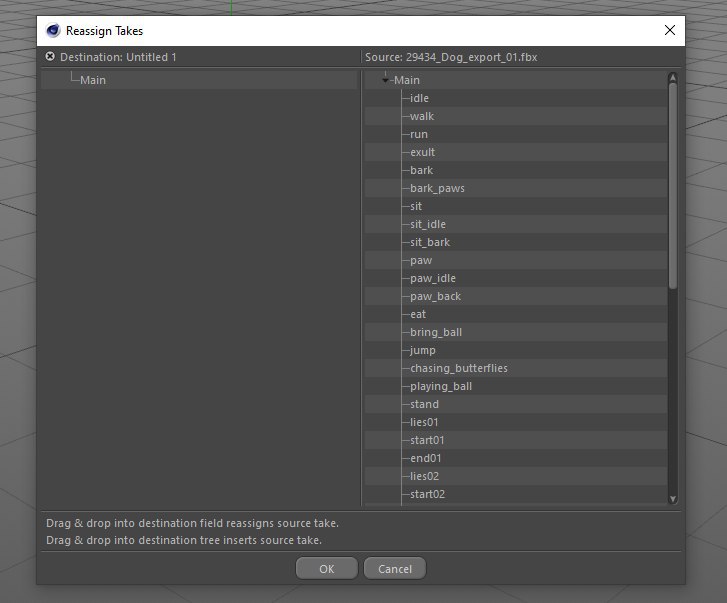Select the start01 take
Screen dimensions: 727x603
[427, 440]
